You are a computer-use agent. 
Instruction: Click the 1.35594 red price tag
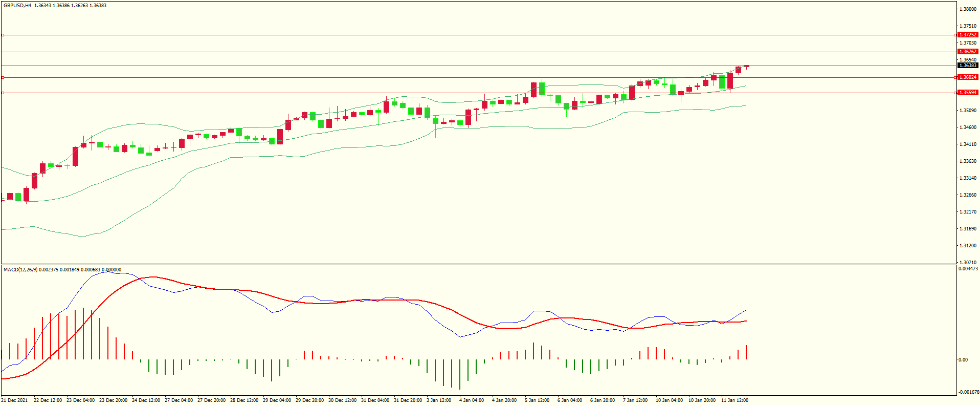pos(967,93)
